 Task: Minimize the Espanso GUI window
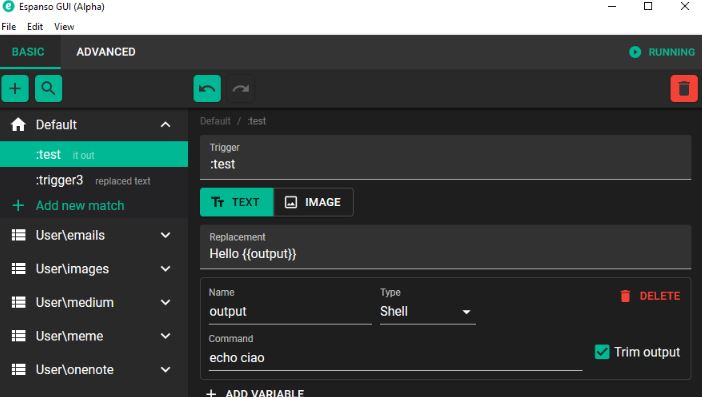[x=612, y=6]
